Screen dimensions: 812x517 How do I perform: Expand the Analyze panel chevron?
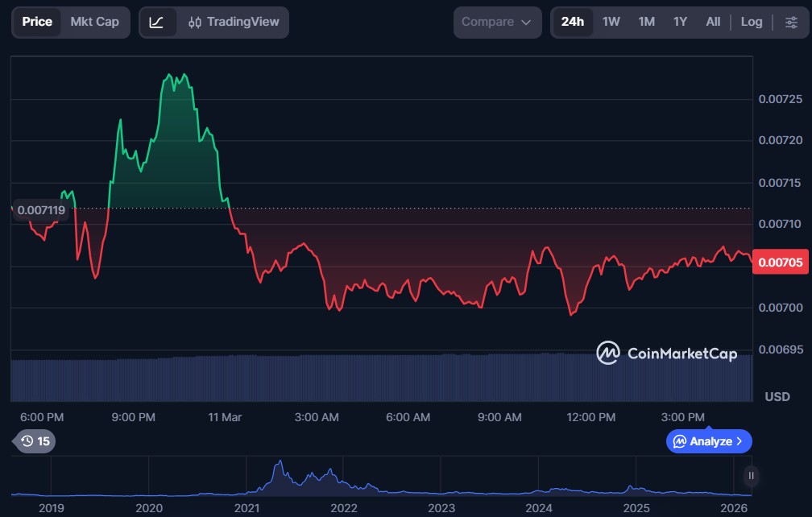tap(739, 441)
